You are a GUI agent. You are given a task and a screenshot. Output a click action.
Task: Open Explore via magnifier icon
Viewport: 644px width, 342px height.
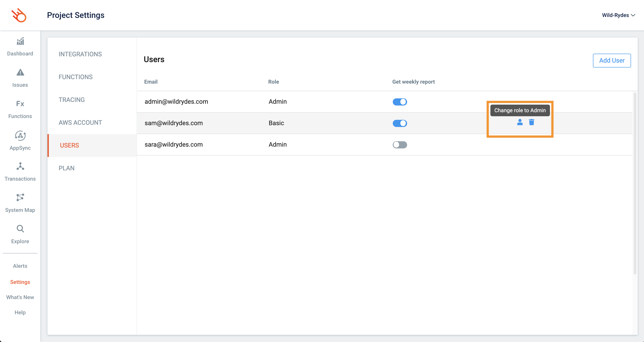[x=20, y=229]
